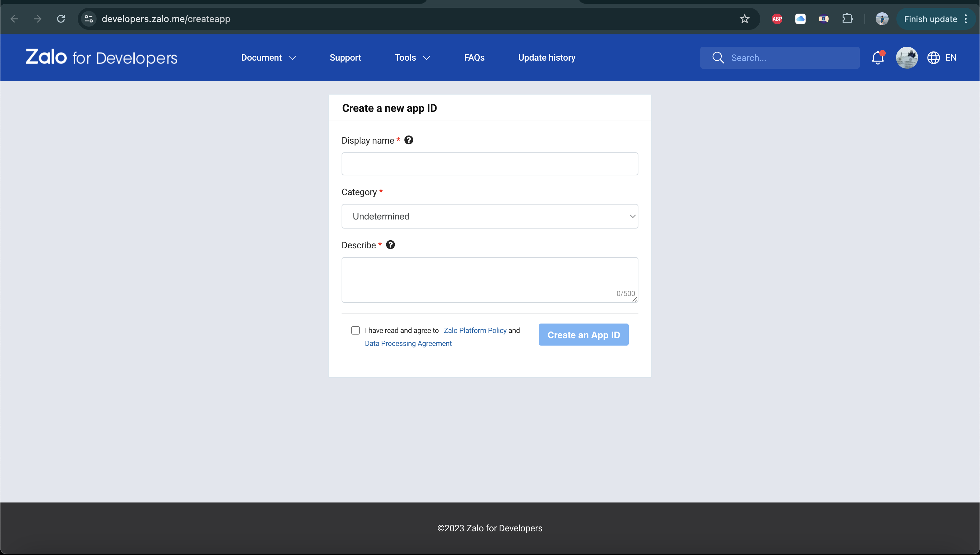This screenshot has width=980, height=555.
Task: Reload the page with the refresh icon
Action: coord(61,19)
